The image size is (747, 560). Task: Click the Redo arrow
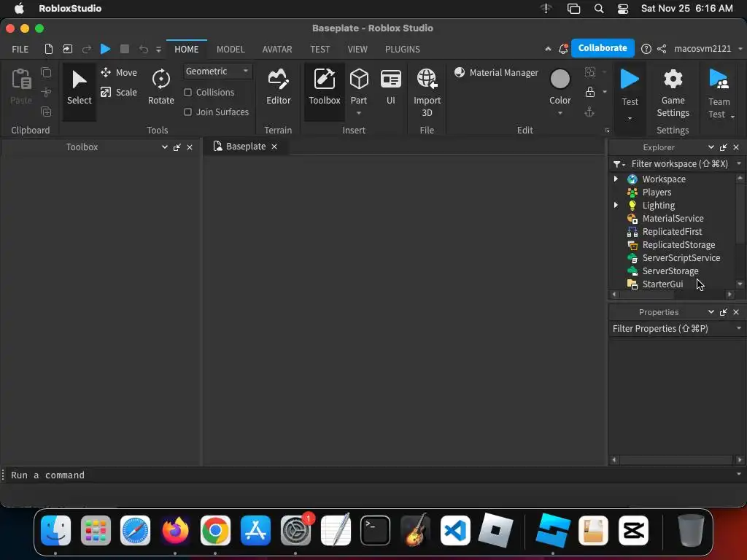click(x=86, y=49)
